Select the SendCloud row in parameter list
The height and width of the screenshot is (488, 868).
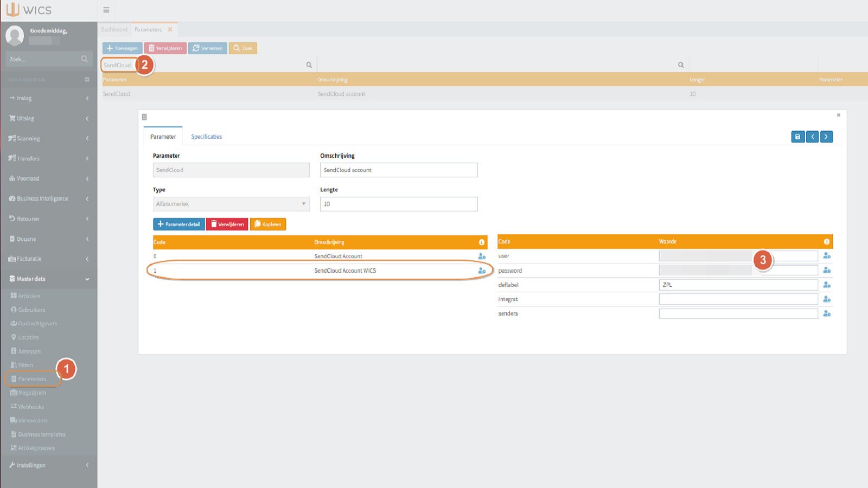tap(485, 94)
